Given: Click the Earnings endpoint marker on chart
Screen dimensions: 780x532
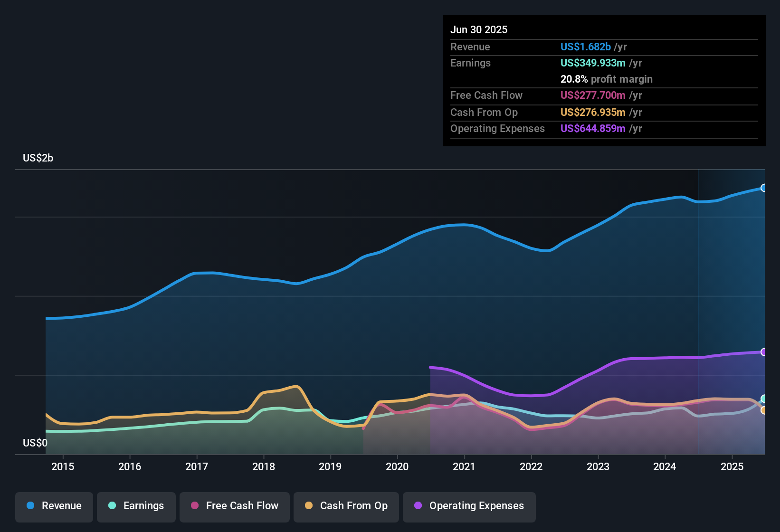Looking at the screenshot, I should point(763,399).
